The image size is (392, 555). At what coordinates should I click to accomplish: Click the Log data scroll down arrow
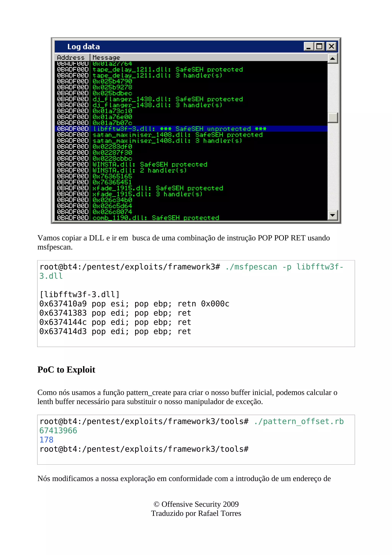pos(333,215)
